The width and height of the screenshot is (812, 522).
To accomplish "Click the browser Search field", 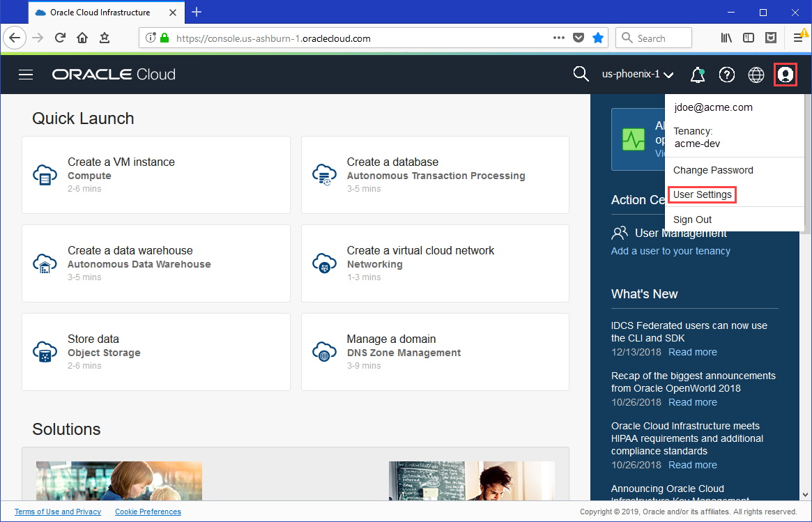I will (x=654, y=38).
